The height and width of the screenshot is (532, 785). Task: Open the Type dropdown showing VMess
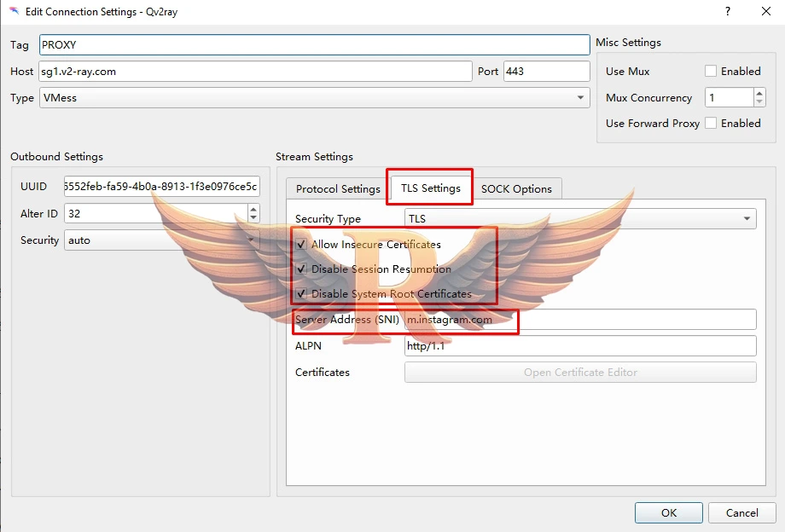pos(314,98)
